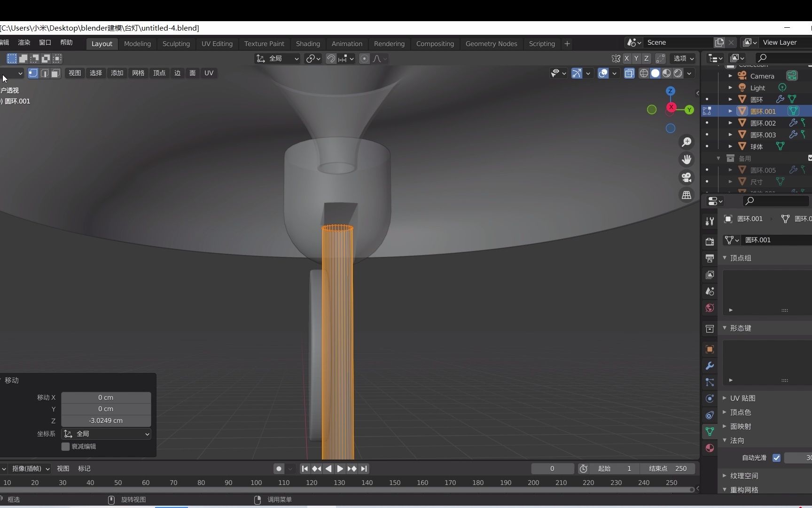812x508 pixels.
Task: Open the Modifier properties wrench icon
Action: (x=709, y=366)
